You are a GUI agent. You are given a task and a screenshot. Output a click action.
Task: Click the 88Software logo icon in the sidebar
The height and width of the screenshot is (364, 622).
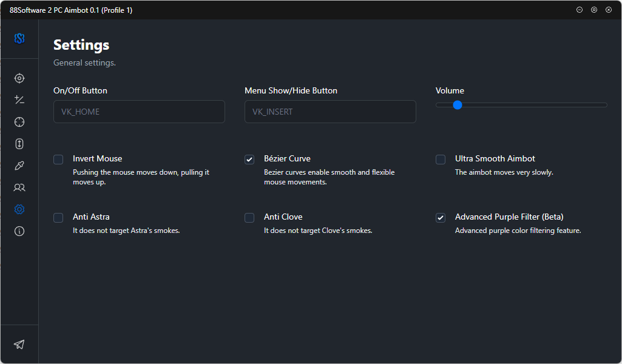click(19, 38)
